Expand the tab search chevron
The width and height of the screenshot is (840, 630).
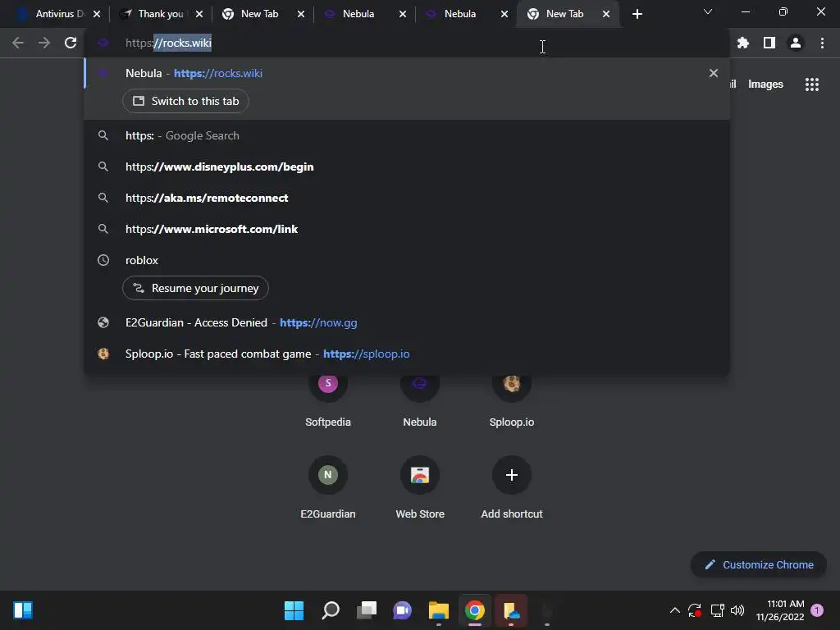708,11
